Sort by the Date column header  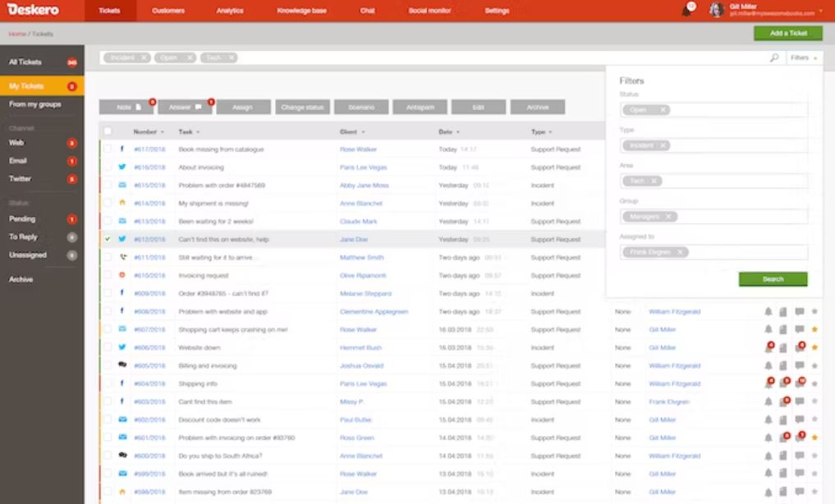[x=449, y=131]
